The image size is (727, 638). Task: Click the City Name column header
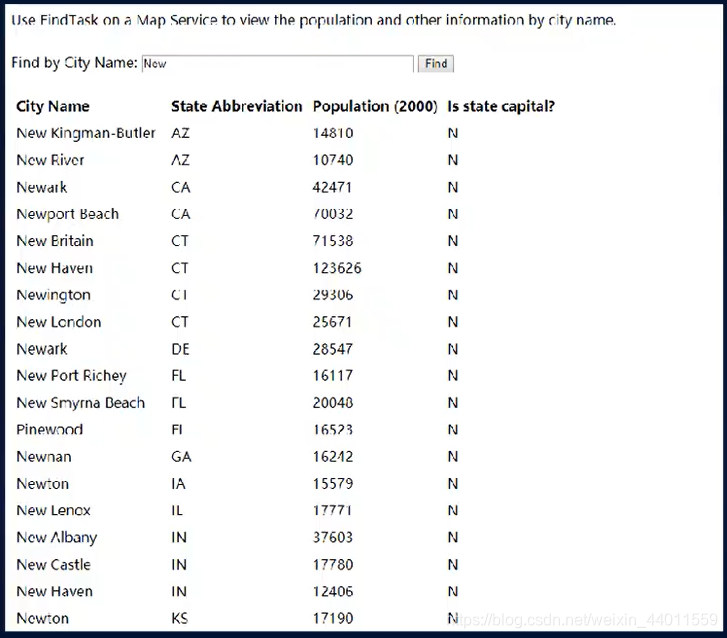tap(53, 106)
